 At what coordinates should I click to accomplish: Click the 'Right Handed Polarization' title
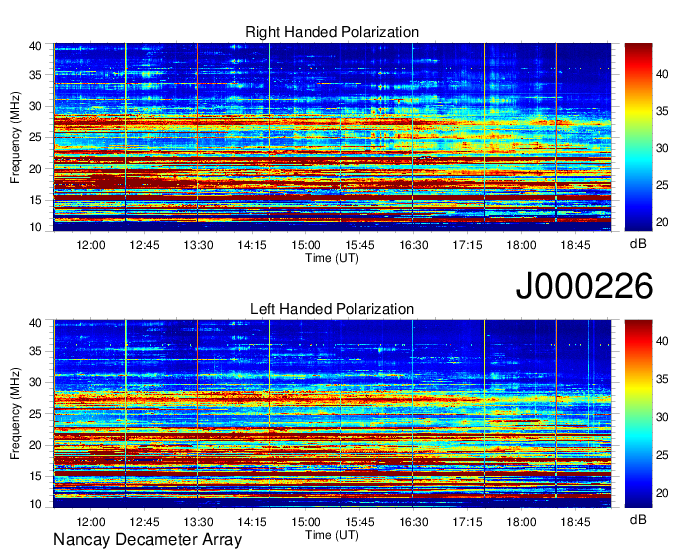[332, 32]
